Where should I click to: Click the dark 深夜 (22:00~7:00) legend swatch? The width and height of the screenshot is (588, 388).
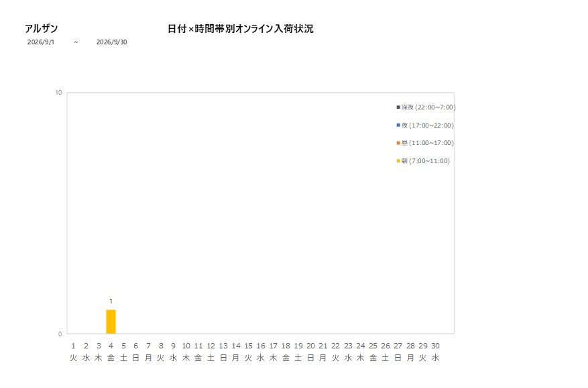(x=398, y=107)
